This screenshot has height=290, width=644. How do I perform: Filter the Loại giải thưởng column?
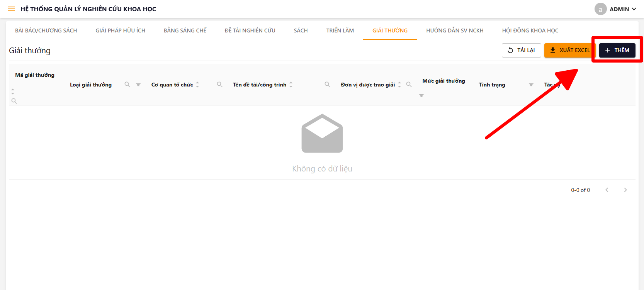(x=138, y=85)
